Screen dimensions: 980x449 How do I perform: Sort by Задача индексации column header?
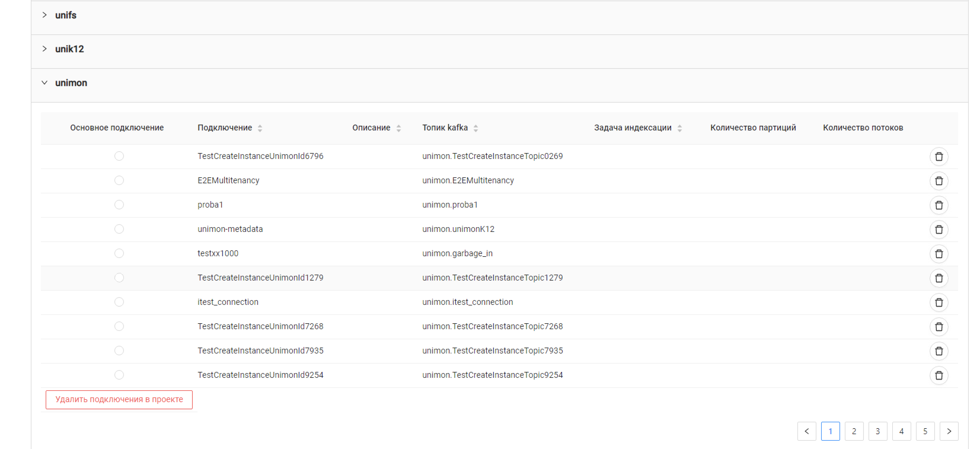(x=633, y=128)
